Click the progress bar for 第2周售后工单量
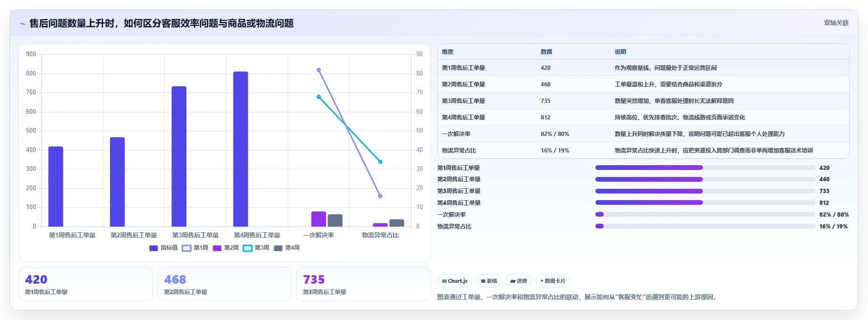The height and width of the screenshot is (320, 868). [705, 179]
